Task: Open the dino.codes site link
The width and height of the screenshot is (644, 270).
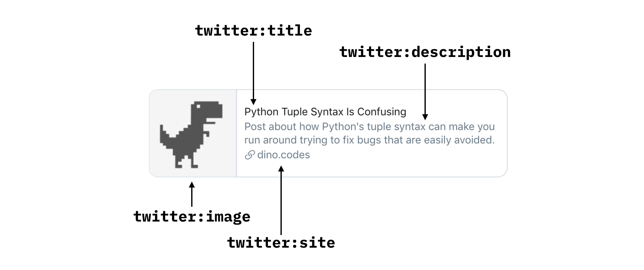Action: coord(283,155)
